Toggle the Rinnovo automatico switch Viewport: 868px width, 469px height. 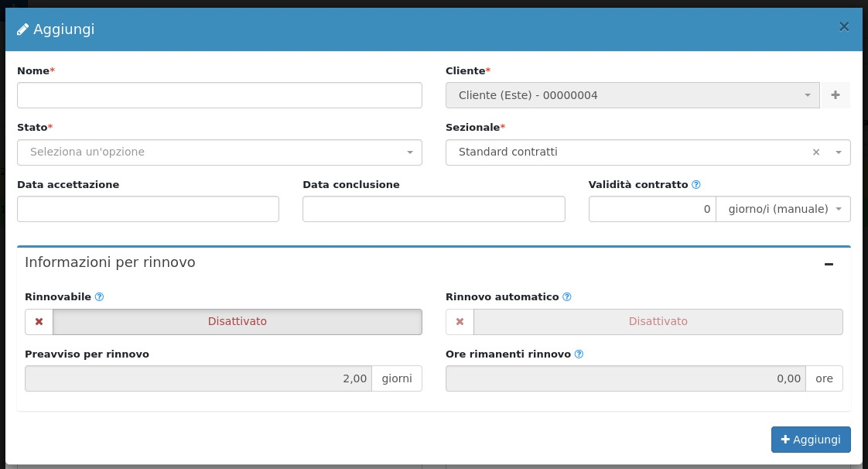point(658,322)
